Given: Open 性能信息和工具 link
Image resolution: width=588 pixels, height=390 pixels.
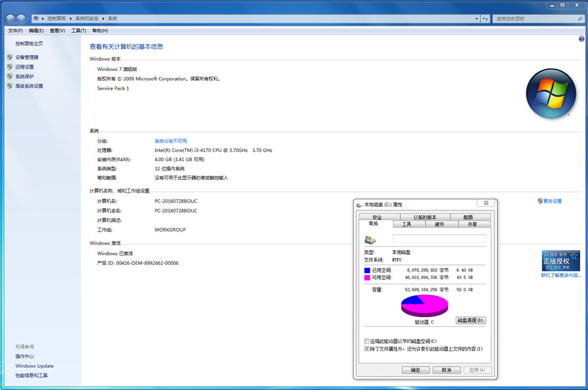Looking at the screenshot, I should [x=31, y=375].
